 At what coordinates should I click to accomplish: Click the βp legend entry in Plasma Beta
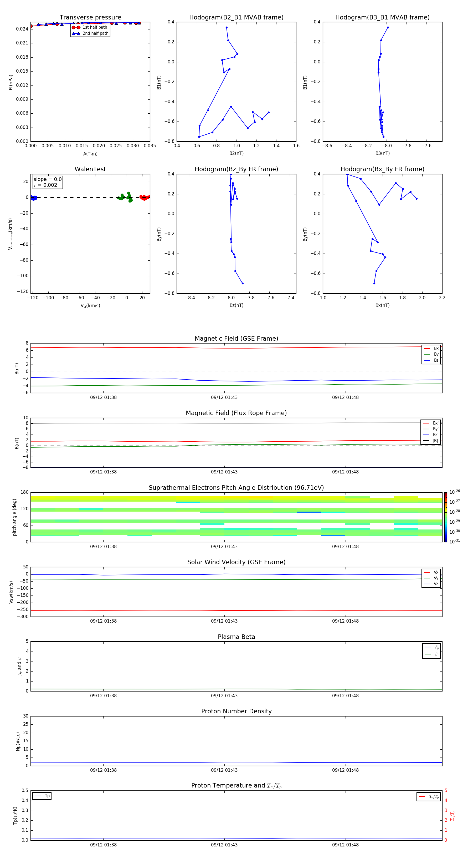(x=431, y=647)
